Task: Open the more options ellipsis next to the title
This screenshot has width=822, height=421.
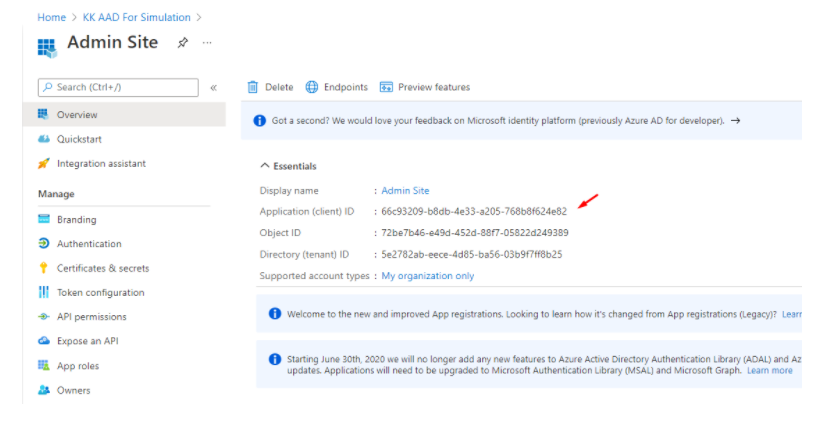Action: pyautogui.click(x=207, y=42)
